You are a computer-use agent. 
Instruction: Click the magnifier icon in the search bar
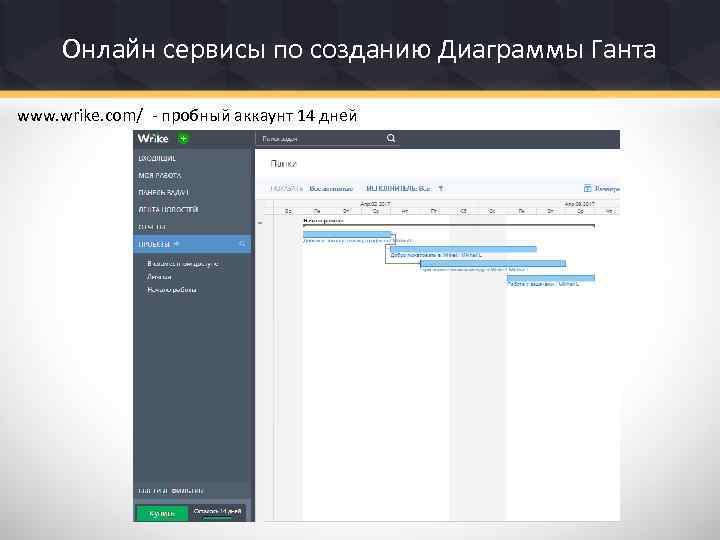click(391, 138)
